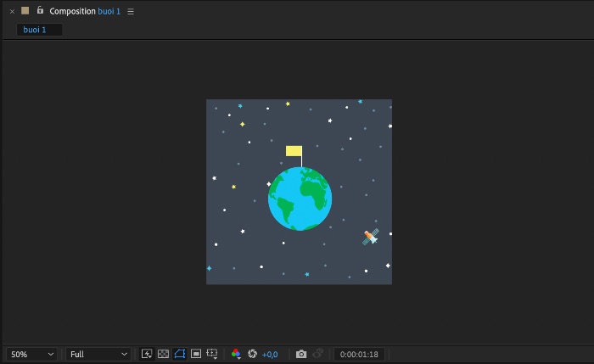Close the Composition buoi 1 panel

click(x=12, y=11)
